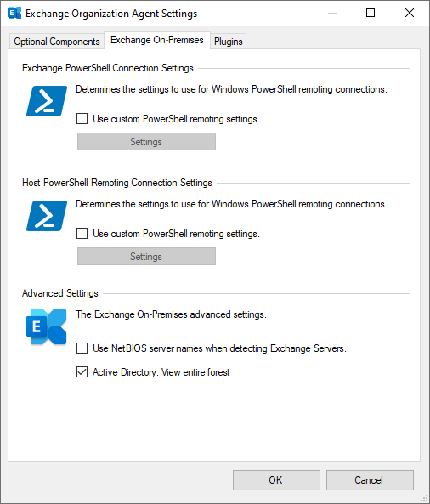Click the PowerShell icon under Host PowerShell Remoting
The height and width of the screenshot is (504, 430).
[47, 216]
